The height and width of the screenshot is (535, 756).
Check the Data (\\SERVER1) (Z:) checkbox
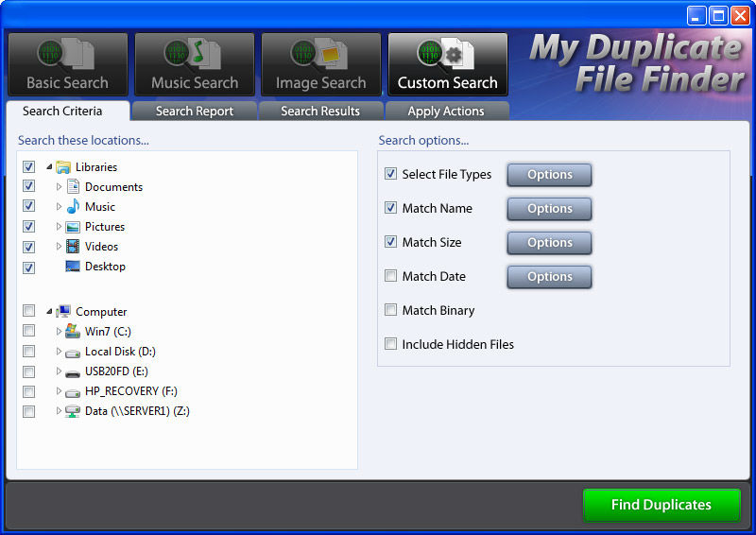click(29, 411)
